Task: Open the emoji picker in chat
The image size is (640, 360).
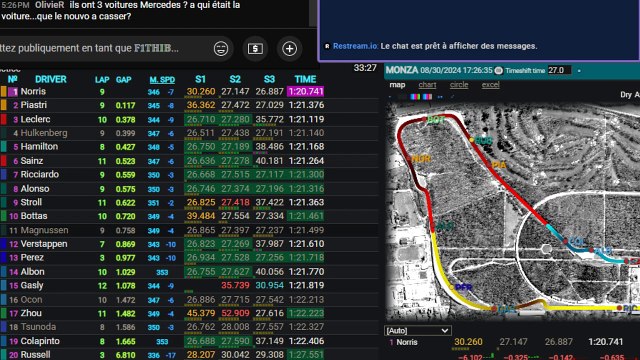Action: pyautogui.click(x=221, y=49)
